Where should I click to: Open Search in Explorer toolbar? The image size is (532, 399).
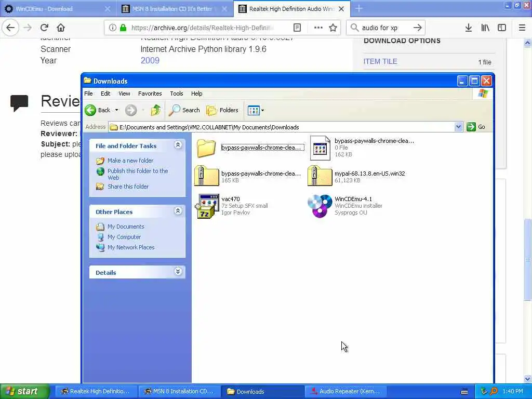pyautogui.click(x=184, y=110)
